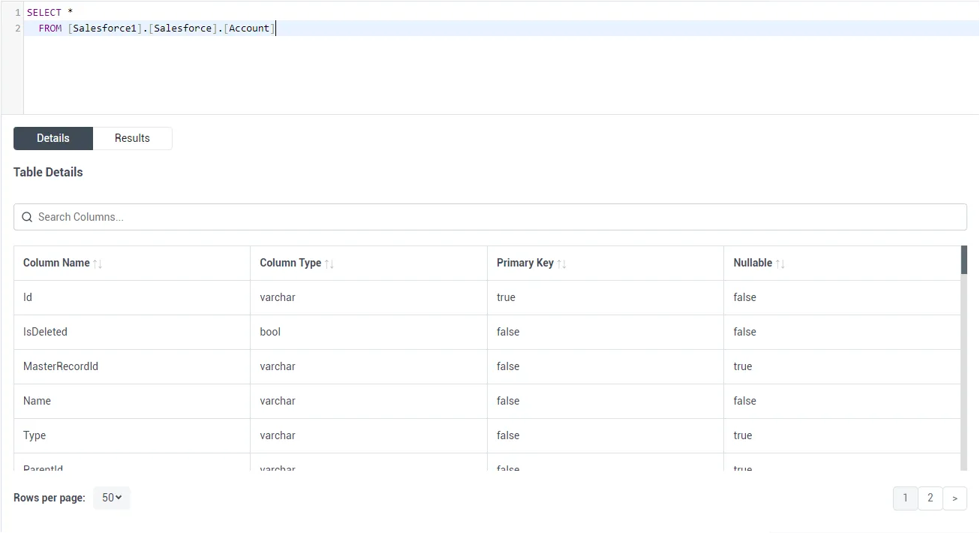
Task: Click the search magnifier icon
Action: (27, 217)
